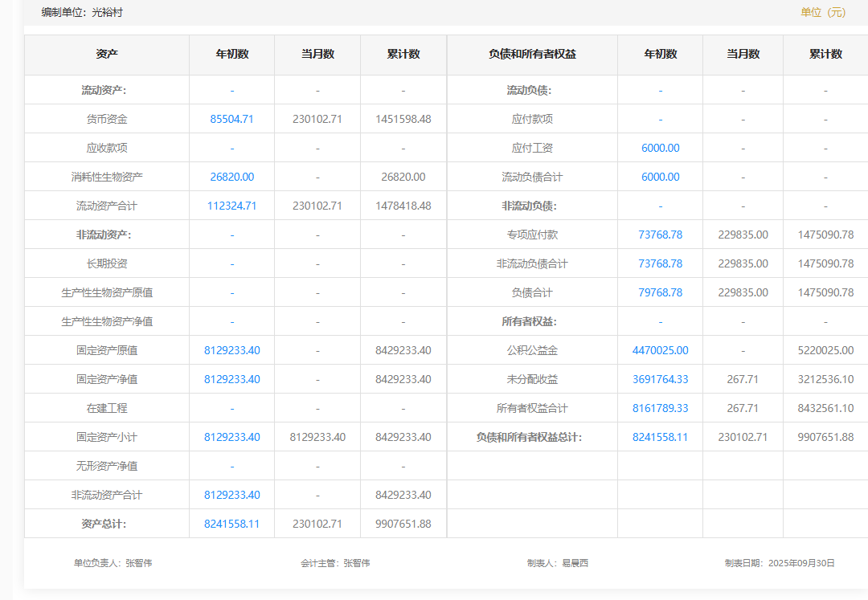This screenshot has width=868, height=600.
Task: Click the blue 消耗性生物资产 年初数 value
Action: [x=231, y=177]
